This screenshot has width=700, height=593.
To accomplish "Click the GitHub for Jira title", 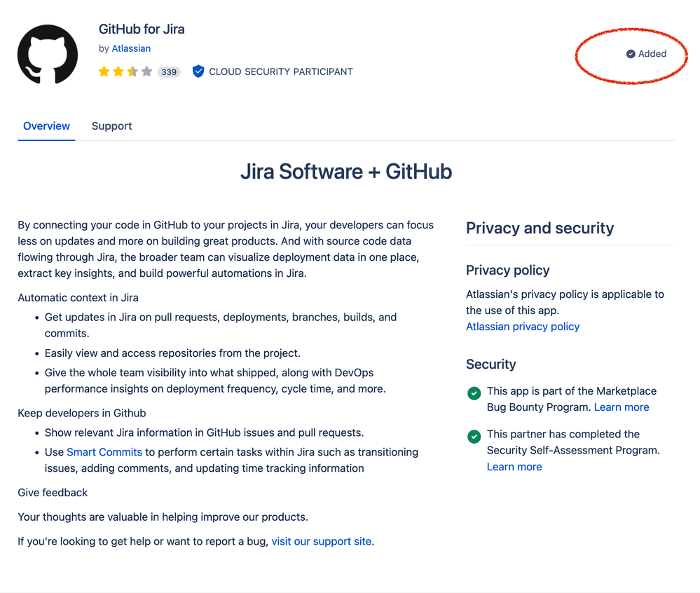I will click(142, 29).
